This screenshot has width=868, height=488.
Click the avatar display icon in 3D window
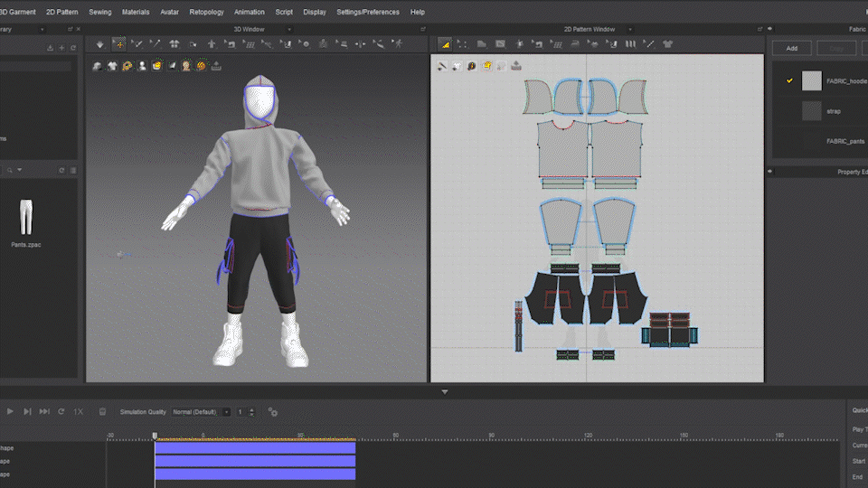[142, 66]
